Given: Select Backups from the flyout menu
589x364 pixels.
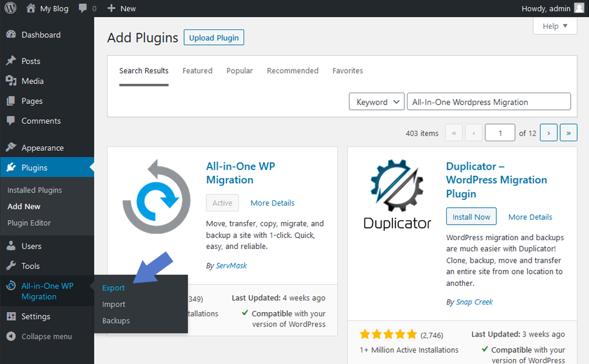Looking at the screenshot, I should [x=116, y=320].
